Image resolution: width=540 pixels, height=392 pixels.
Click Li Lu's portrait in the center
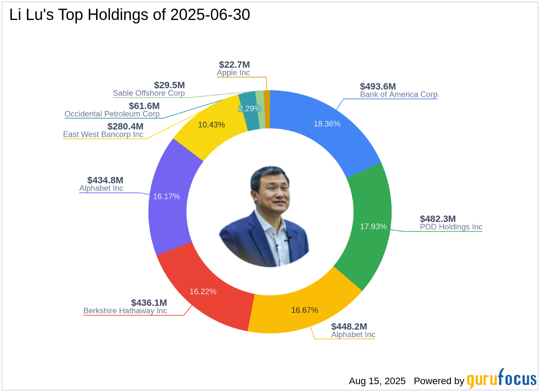click(264, 216)
